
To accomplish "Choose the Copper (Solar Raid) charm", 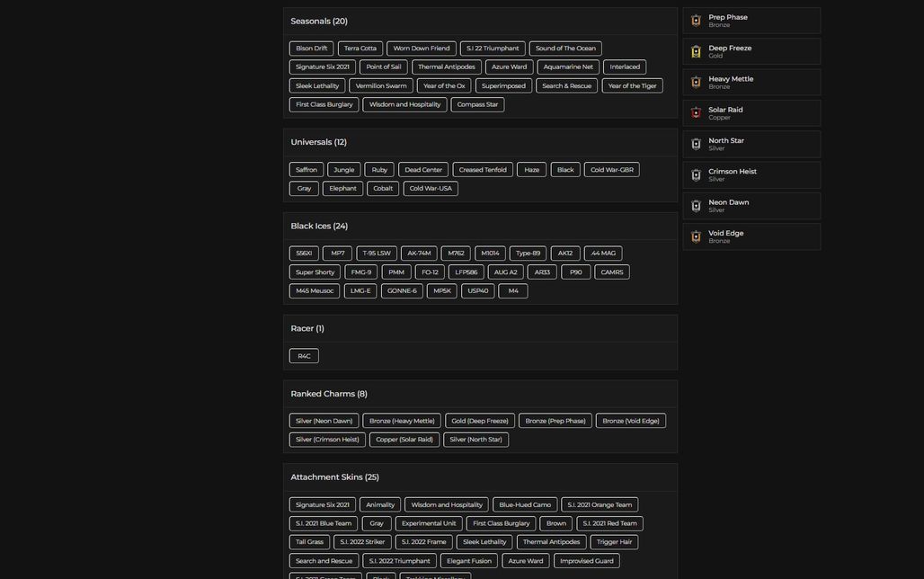I will [x=404, y=440].
